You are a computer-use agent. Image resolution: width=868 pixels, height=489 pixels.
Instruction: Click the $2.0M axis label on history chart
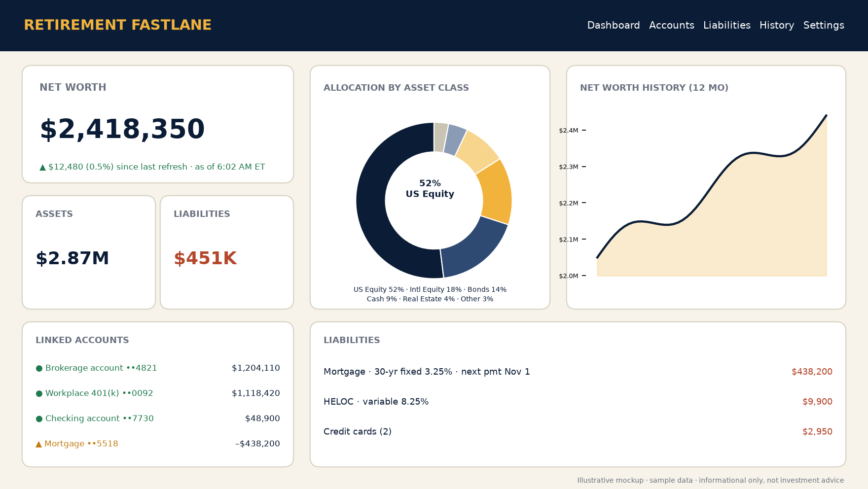pos(569,276)
